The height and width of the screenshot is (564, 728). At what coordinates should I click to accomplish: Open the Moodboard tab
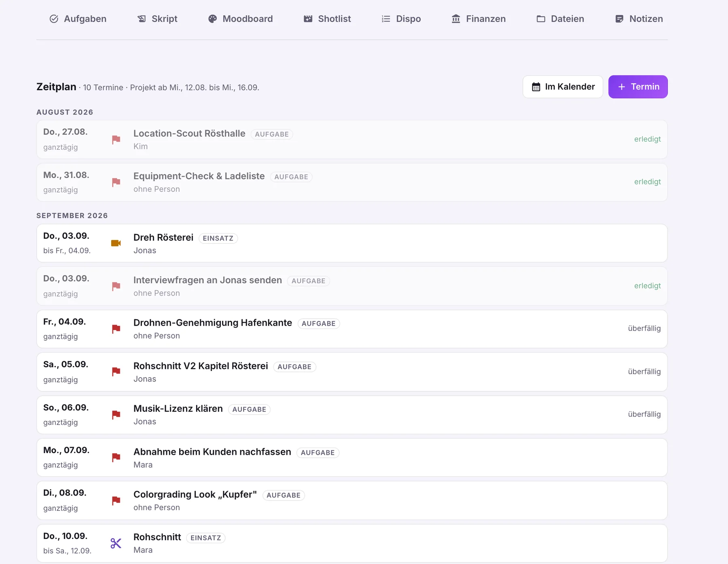(240, 19)
